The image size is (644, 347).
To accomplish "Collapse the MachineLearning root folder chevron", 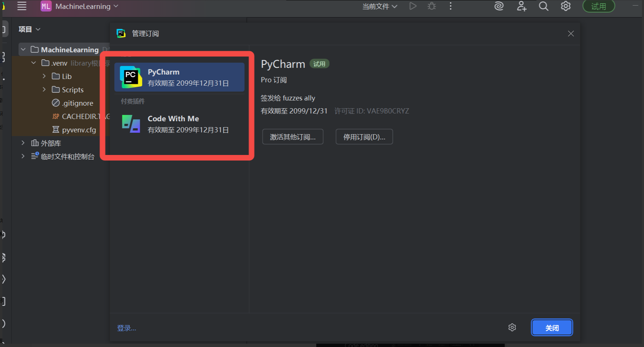I will pos(23,49).
